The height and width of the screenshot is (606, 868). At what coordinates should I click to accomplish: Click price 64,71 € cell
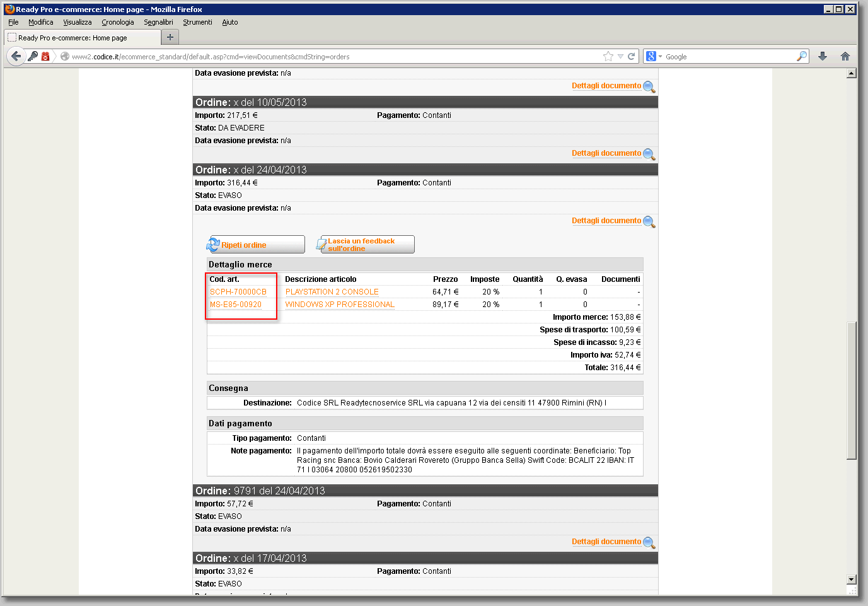(446, 292)
